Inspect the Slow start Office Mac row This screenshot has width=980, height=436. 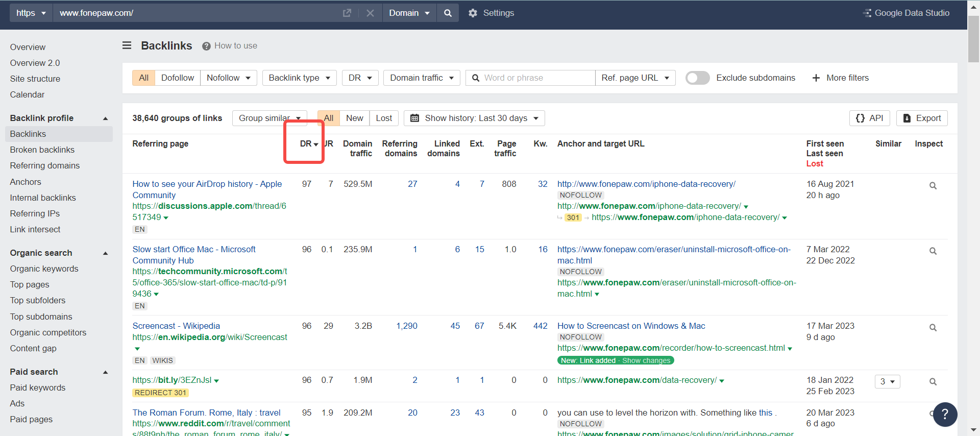[x=933, y=251]
